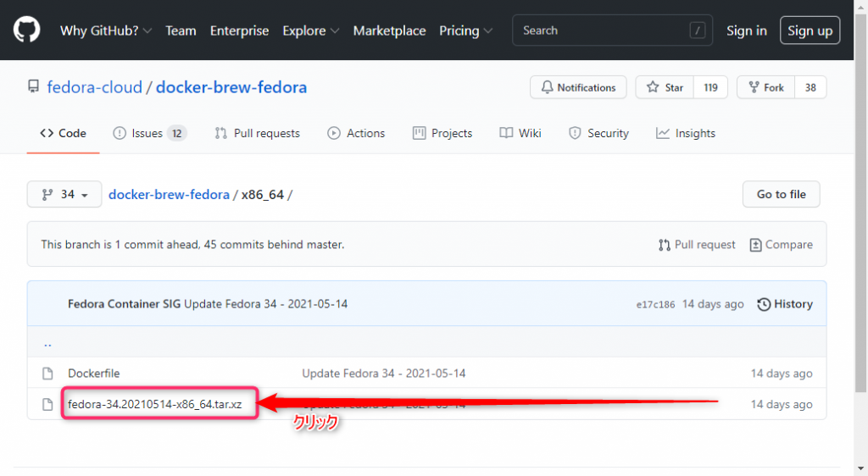Image resolution: width=868 pixels, height=476 pixels.
Task: Open the Marketplace link
Action: coord(389,30)
